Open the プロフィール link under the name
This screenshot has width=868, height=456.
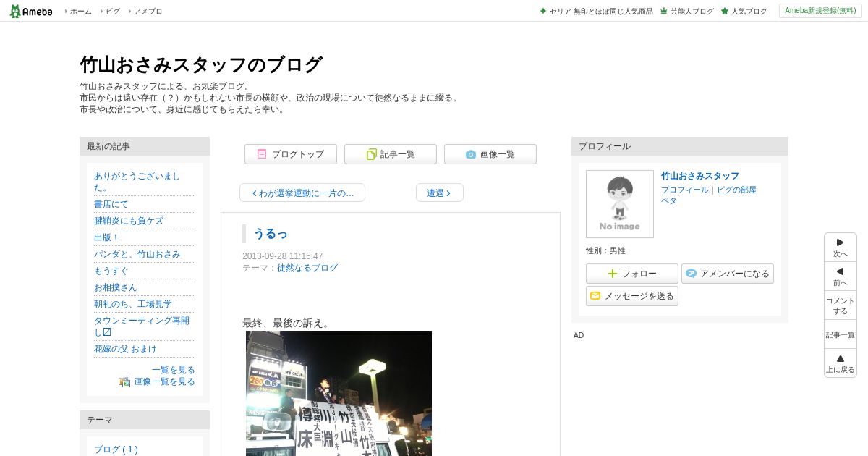(x=685, y=190)
